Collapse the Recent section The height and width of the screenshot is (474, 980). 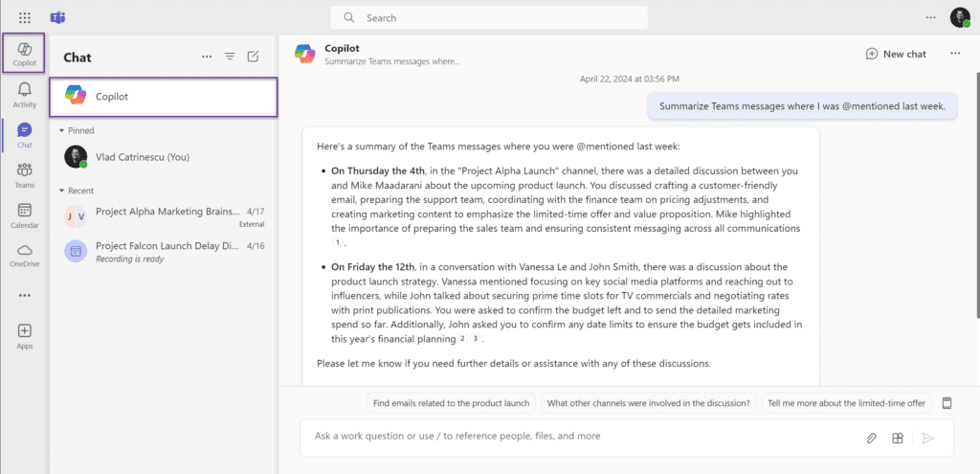pos(77,191)
